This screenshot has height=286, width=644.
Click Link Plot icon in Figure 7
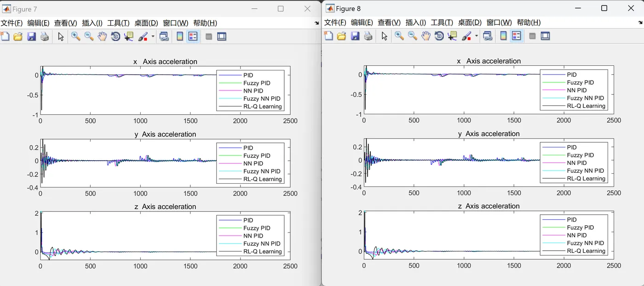pyautogui.click(x=164, y=36)
